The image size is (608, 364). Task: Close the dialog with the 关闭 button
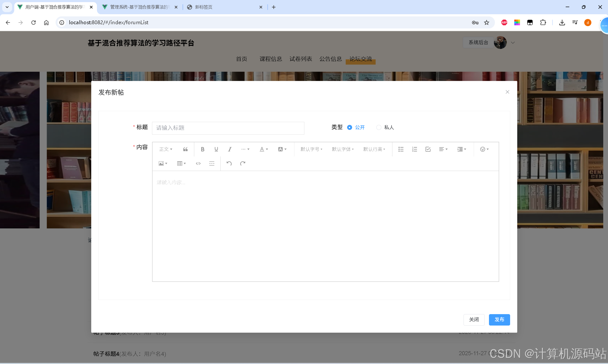[474, 320]
